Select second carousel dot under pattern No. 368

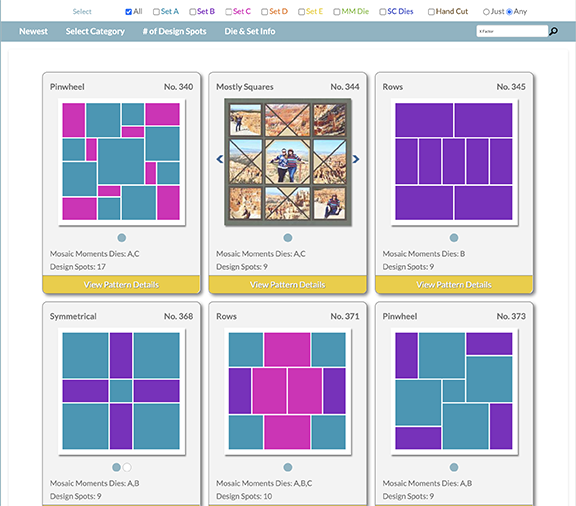pyautogui.click(x=127, y=467)
